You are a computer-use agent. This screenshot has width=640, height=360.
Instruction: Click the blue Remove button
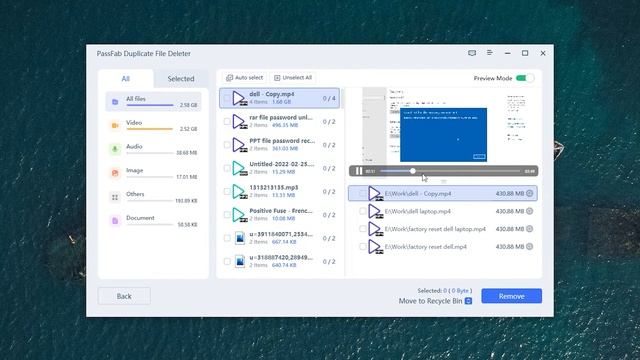pos(511,296)
